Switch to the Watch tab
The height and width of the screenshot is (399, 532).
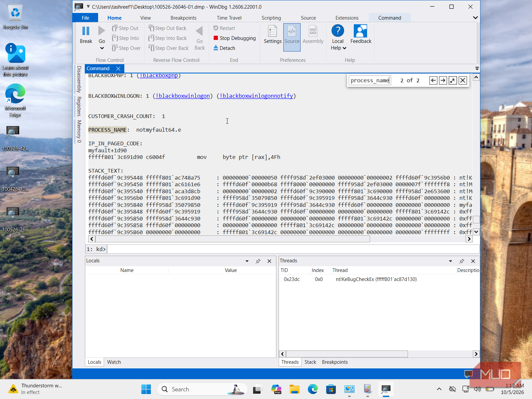pyautogui.click(x=114, y=362)
